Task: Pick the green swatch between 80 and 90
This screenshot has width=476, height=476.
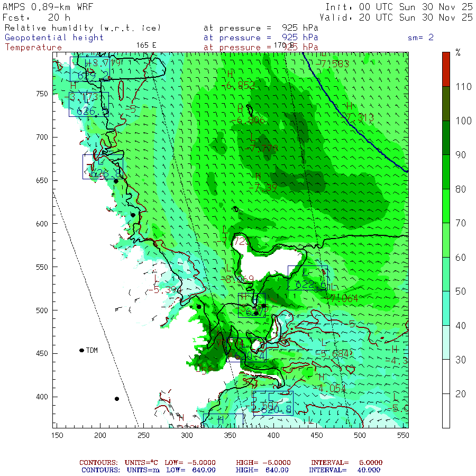Action: tap(446, 172)
